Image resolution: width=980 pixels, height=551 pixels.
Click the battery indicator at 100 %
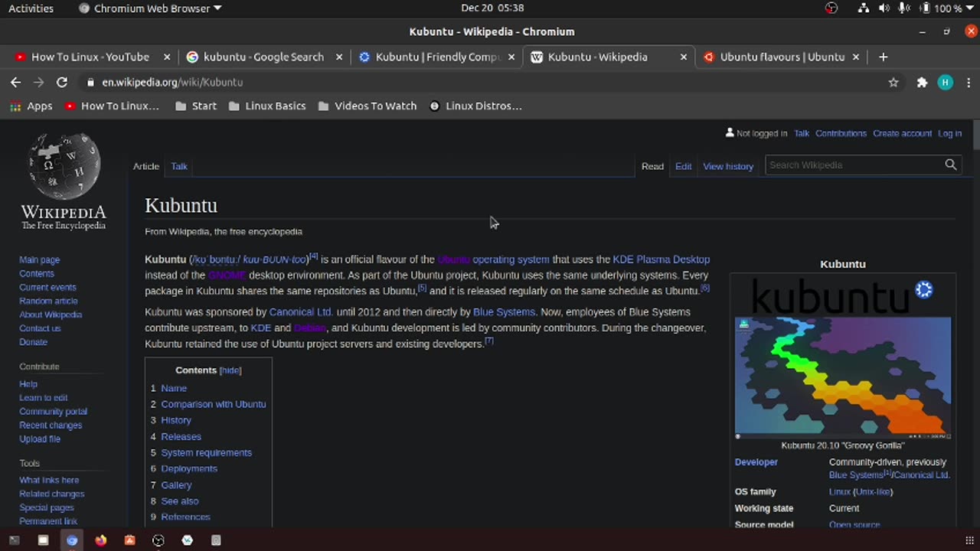point(940,8)
